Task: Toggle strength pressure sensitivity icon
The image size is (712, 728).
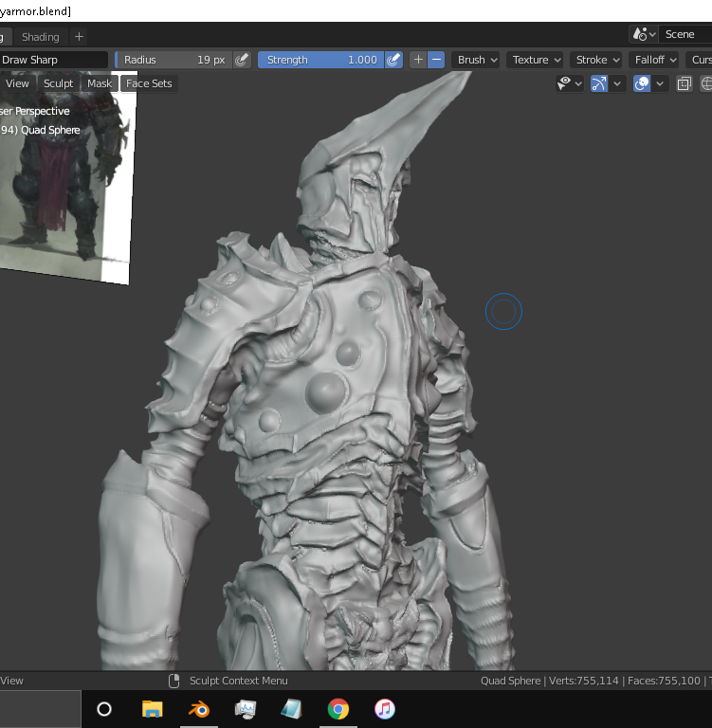Action: (394, 60)
